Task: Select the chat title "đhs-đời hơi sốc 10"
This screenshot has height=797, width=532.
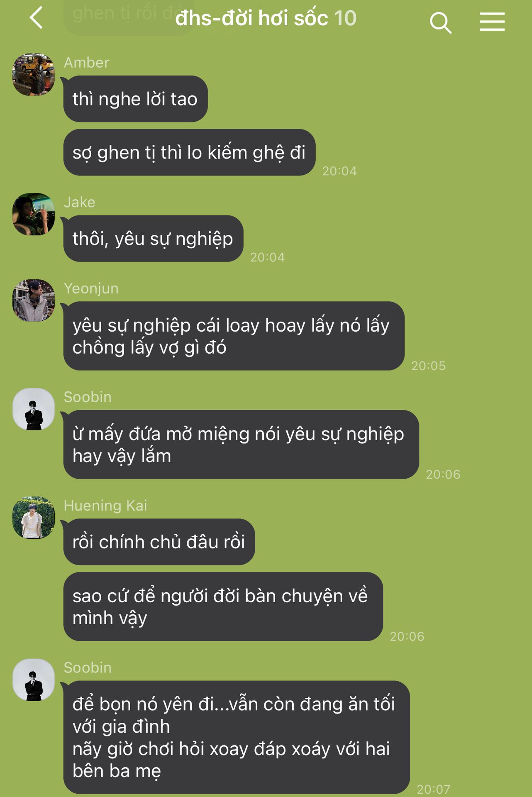Action: (266, 18)
